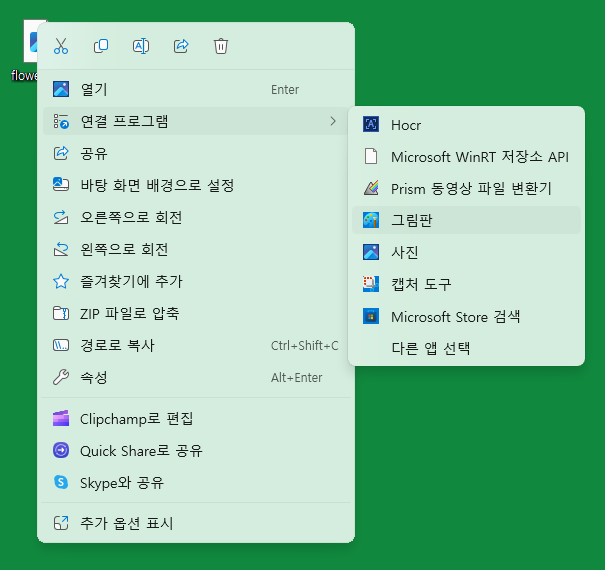Select Microsoft Store 검색
Viewport: 605px width, 570px height.
pos(466,316)
